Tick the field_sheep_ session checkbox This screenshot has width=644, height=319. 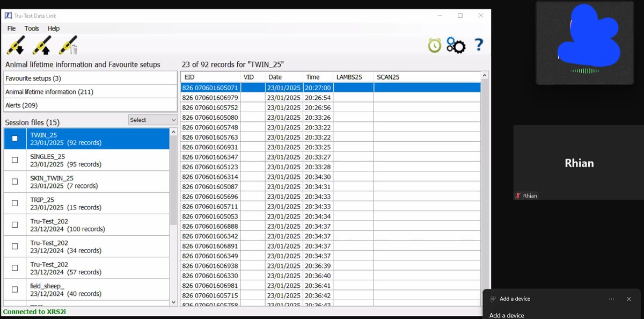[15, 289]
